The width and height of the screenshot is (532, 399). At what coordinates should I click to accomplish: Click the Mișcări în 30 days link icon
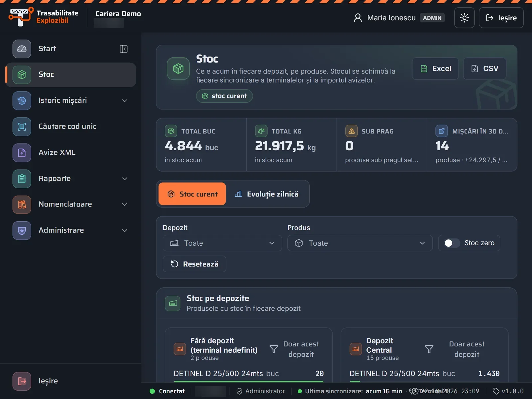442,131
